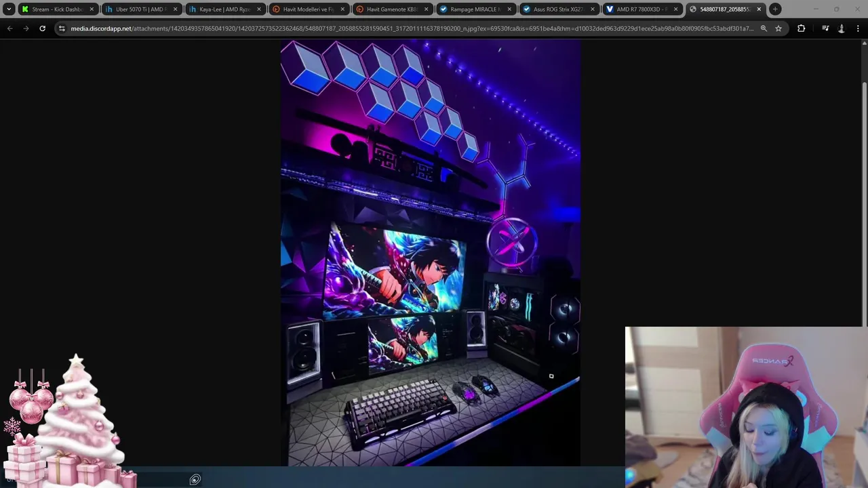Close the active 548807187 image tab
868x488 pixels.
[x=759, y=9]
